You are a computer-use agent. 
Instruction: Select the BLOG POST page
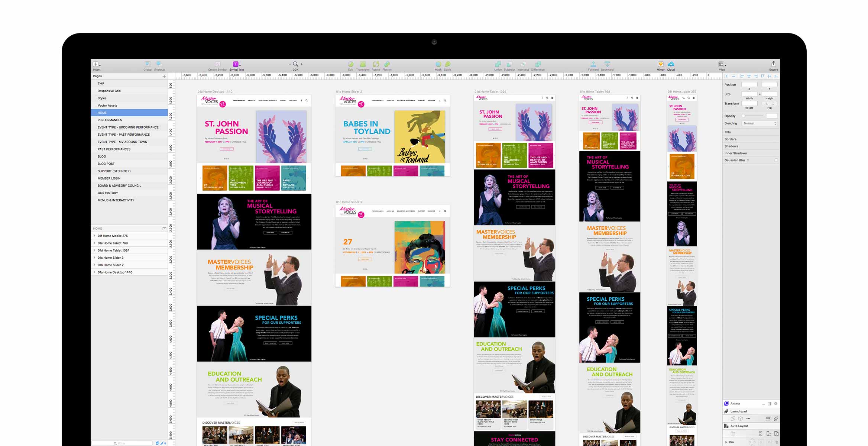point(129,164)
